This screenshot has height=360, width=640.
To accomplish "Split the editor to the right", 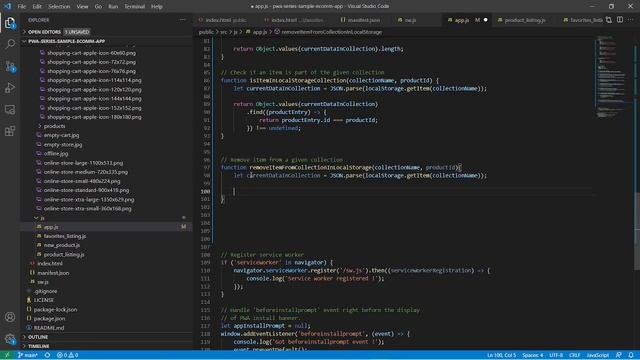I will 620,20.
